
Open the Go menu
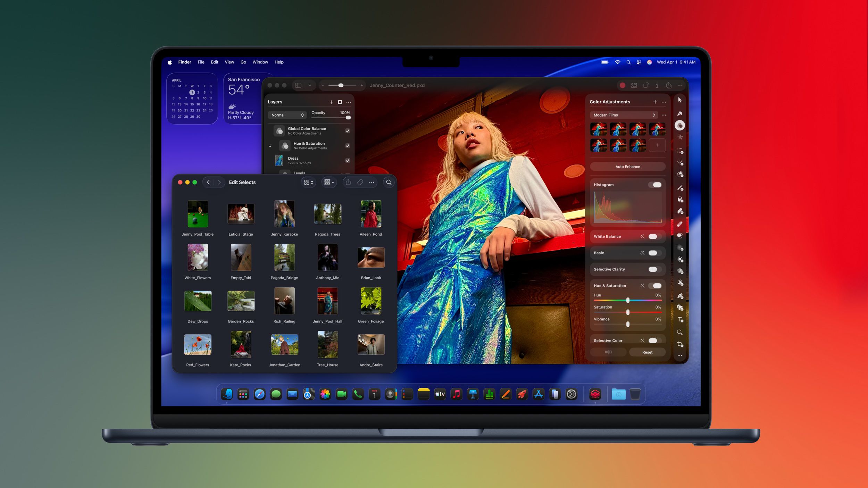pyautogui.click(x=243, y=62)
